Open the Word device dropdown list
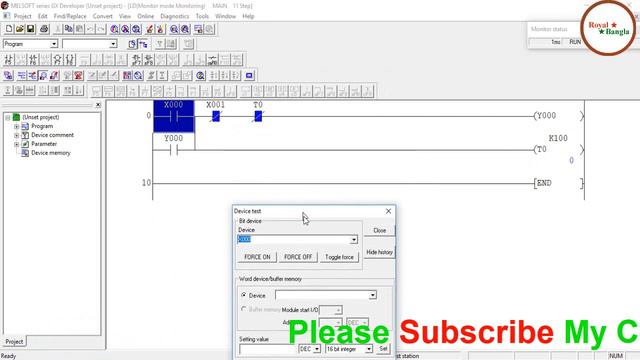The image size is (640, 360). pyautogui.click(x=372, y=295)
